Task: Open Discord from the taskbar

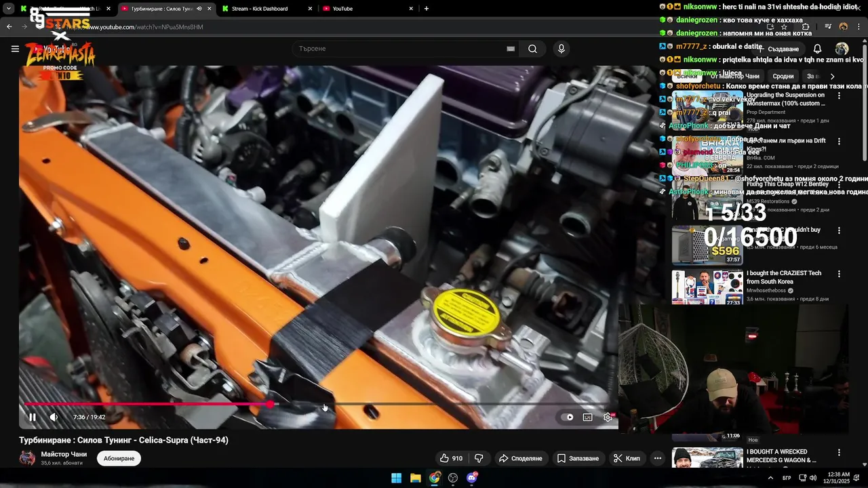Action: click(472, 478)
